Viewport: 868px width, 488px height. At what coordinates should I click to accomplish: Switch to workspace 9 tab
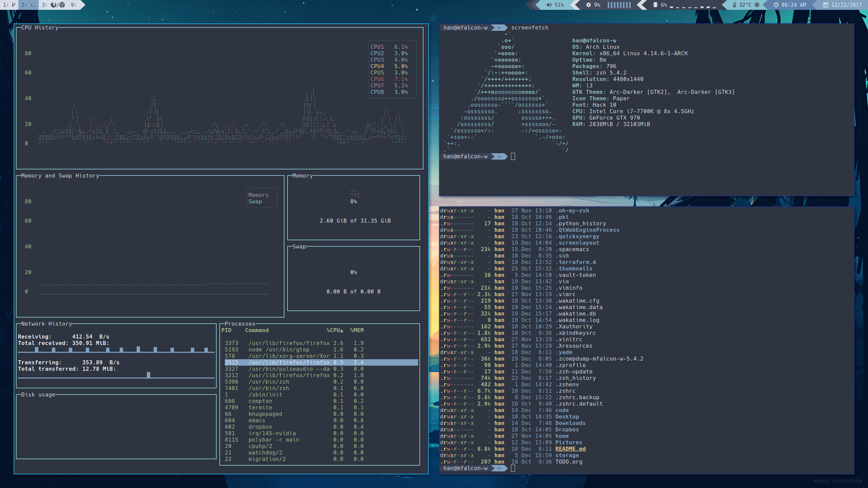point(74,5)
